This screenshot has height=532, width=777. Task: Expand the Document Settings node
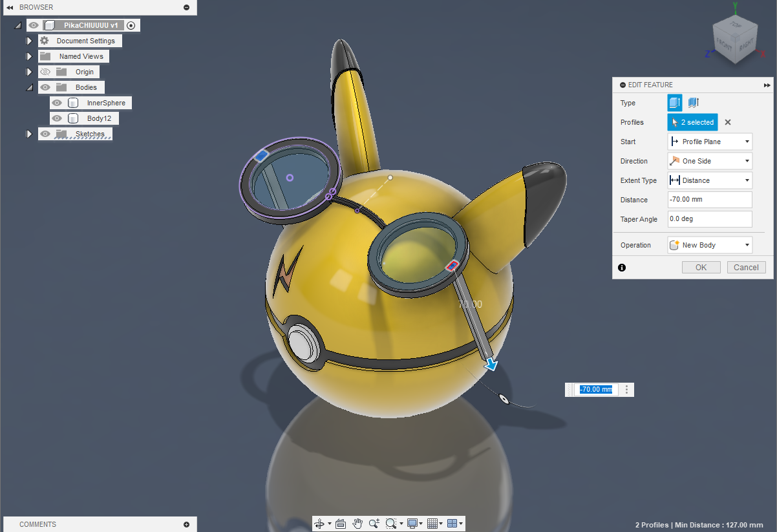coord(28,41)
